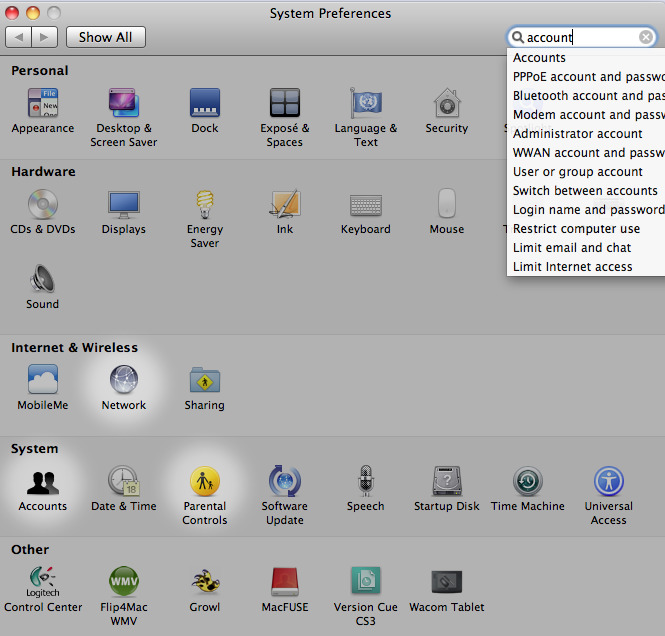Click the Show All button
This screenshot has width=665, height=636.
click(x=106, y=37)
